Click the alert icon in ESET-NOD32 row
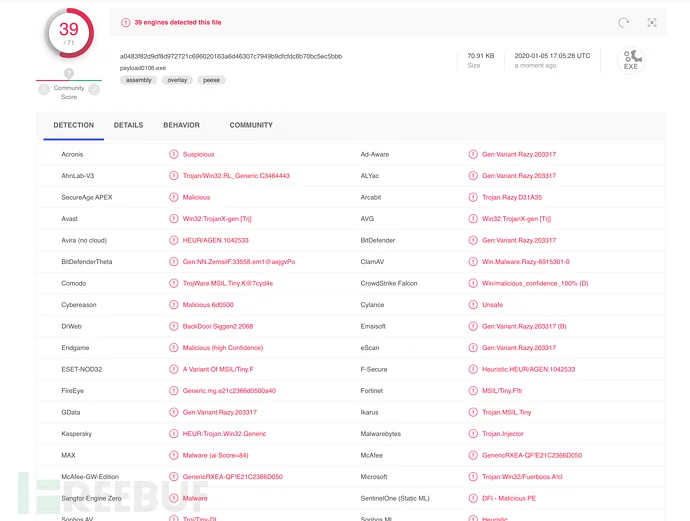The image size is (690, 521). (174, 369)
